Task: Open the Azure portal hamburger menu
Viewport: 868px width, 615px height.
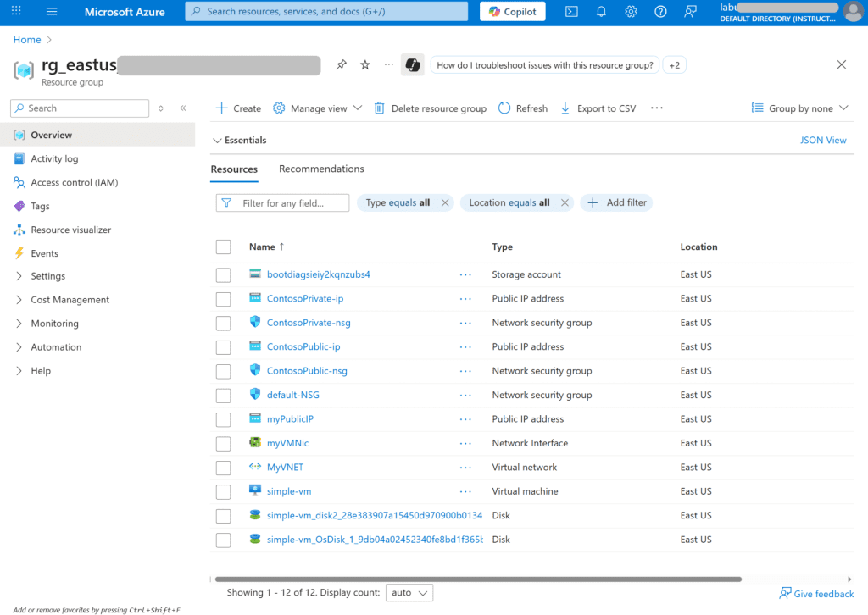Action: click(52, 12)
